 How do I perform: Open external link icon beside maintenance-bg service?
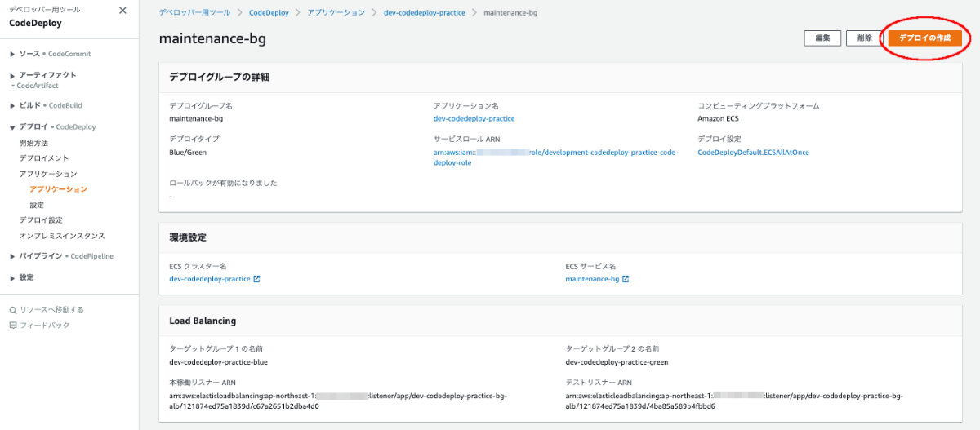click(x=626, y=279)
